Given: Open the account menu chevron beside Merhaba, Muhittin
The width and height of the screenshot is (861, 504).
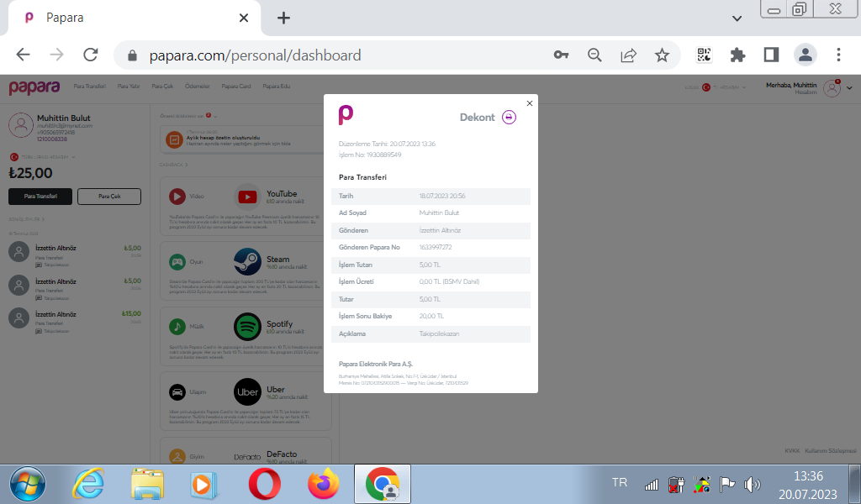Looking at the screenshot, I should [849, 87].
